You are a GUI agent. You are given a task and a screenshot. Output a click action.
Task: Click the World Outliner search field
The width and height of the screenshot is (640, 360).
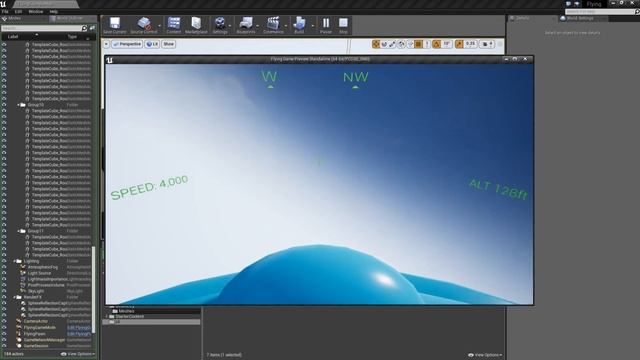[41, 28]
